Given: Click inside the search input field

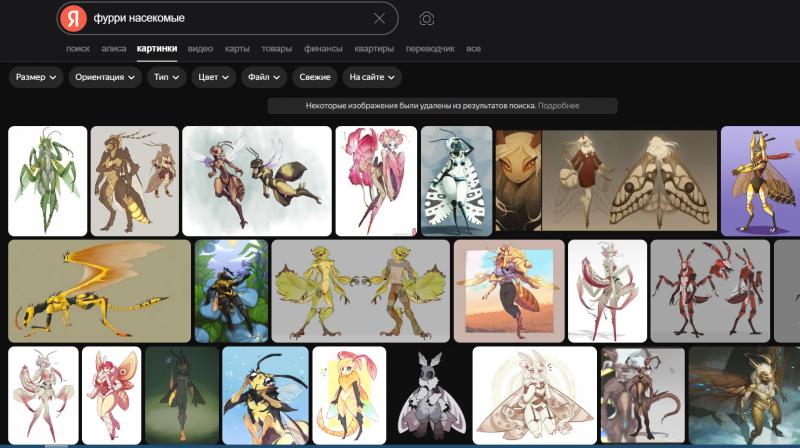Looking at the screenshot, I should pyautogui.click(x=230, y=18).
